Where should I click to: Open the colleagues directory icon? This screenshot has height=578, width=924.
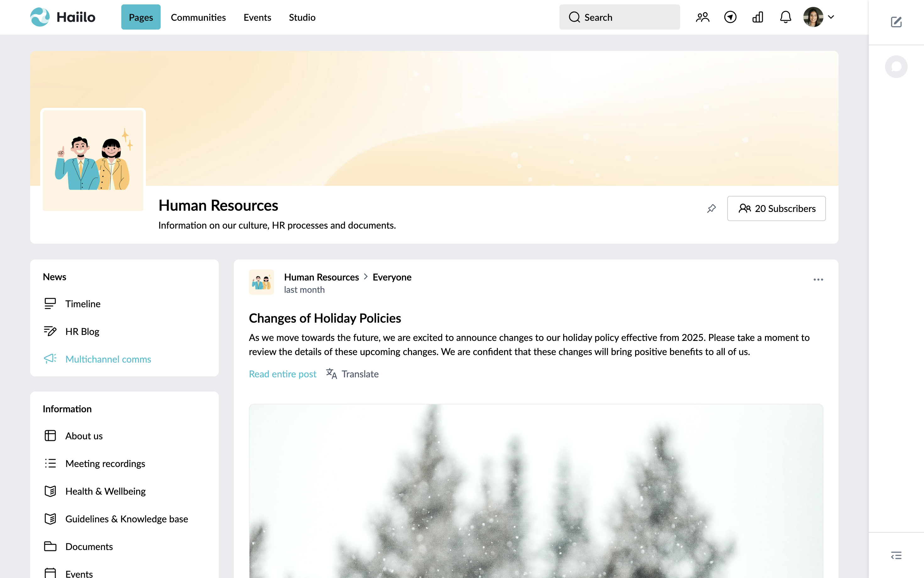[702, 17]
